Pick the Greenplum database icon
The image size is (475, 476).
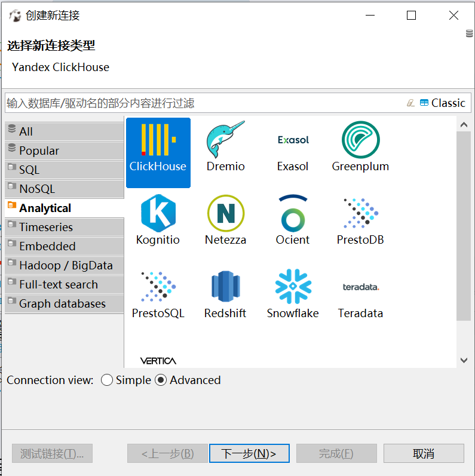[360, 140]
